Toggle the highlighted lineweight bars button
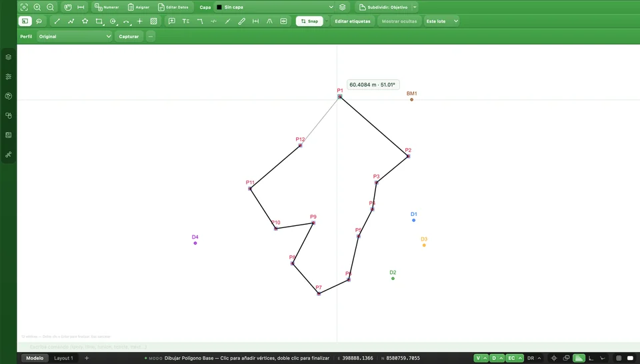640x364 pixels. pos(579,358)
